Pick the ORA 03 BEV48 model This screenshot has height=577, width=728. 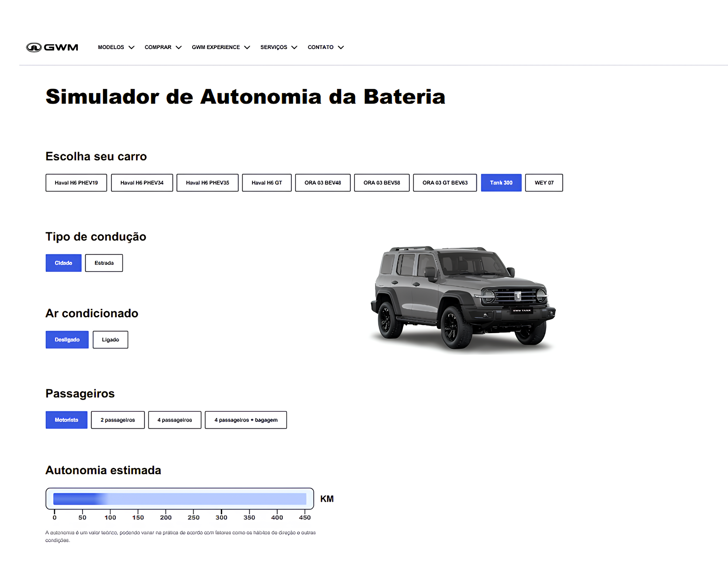322,183
